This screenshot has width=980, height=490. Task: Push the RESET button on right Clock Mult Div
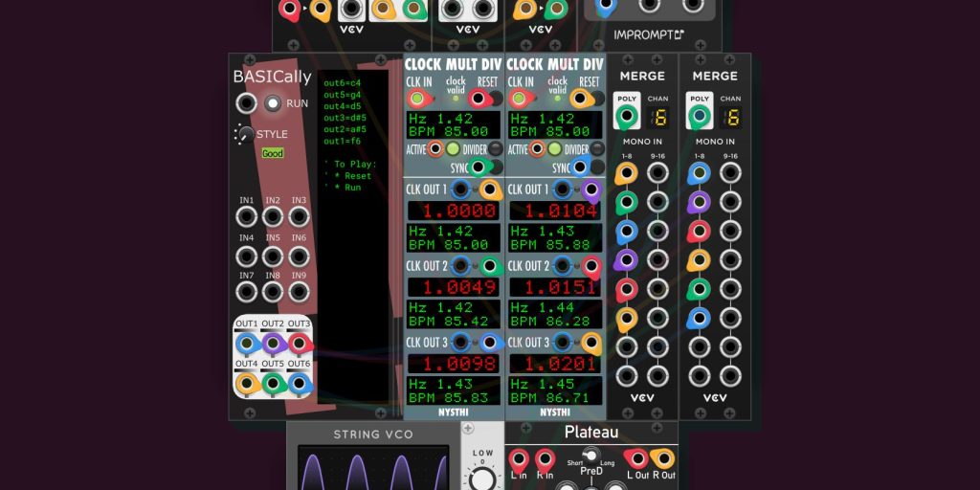[598, 99]
